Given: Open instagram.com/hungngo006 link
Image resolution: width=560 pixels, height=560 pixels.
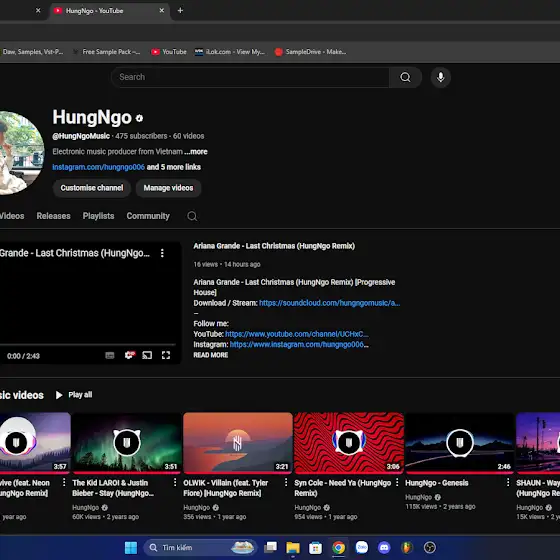Looking at the screenshot, I should 99,167.
